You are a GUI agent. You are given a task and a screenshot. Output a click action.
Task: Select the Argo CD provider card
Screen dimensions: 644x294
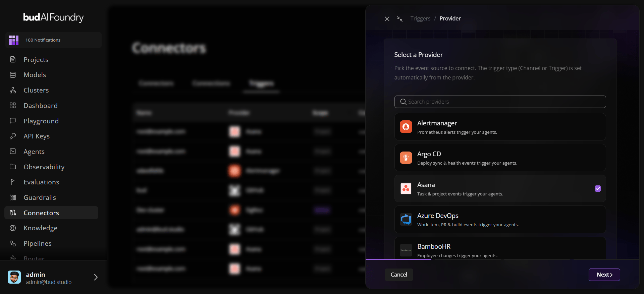click(x=500, y=158)
